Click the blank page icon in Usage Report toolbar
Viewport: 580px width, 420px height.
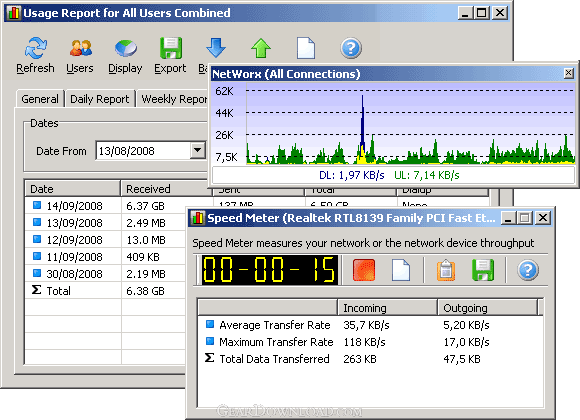(306, 48)
